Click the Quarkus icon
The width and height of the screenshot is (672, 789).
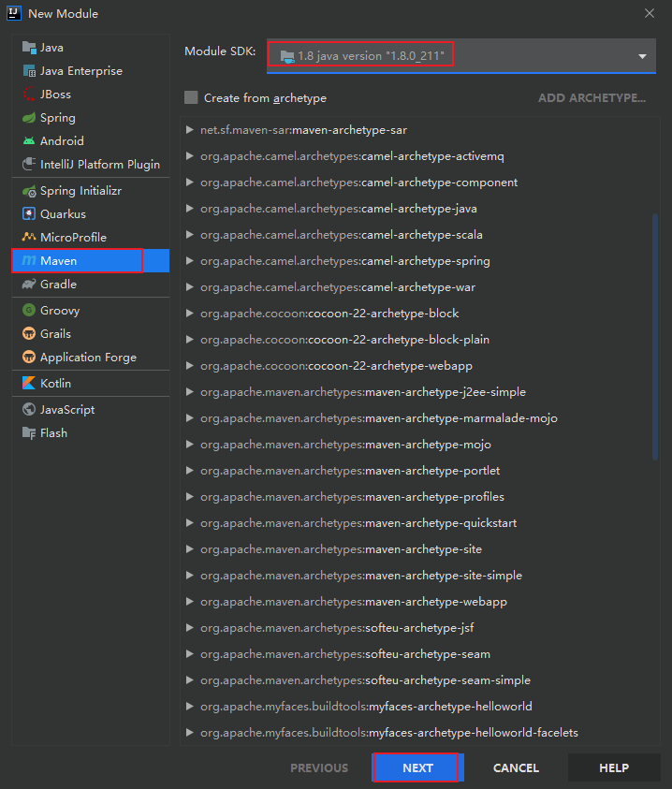coord(29,214)
